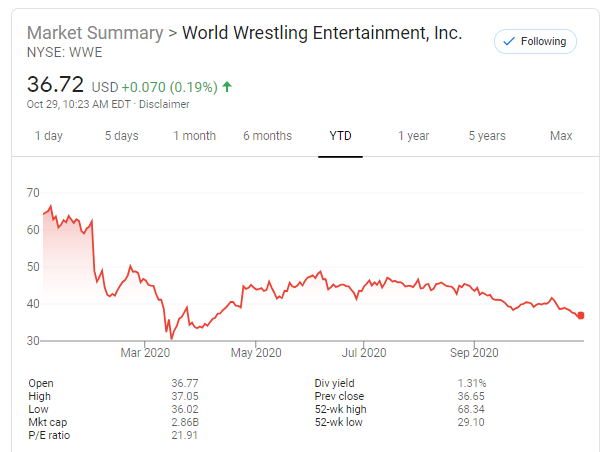Show the 5 years range
Screen dimensions: 612x452
pos(487,136)
